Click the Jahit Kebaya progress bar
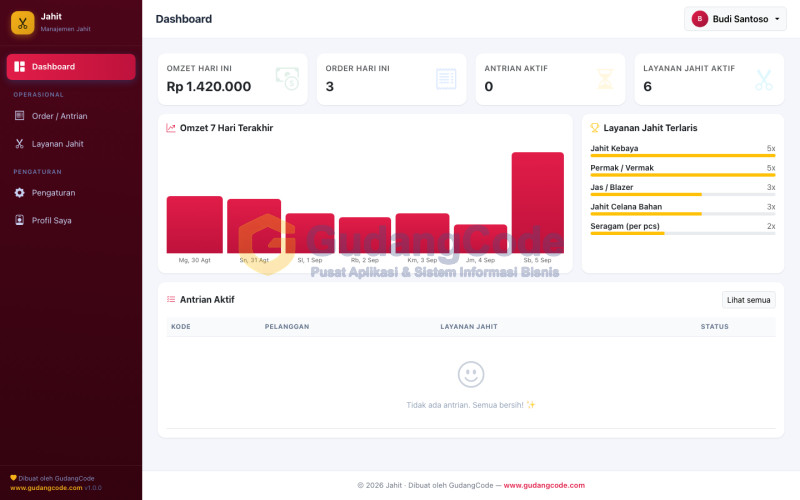Screen dimensions: 800x500 click(683, 155)
